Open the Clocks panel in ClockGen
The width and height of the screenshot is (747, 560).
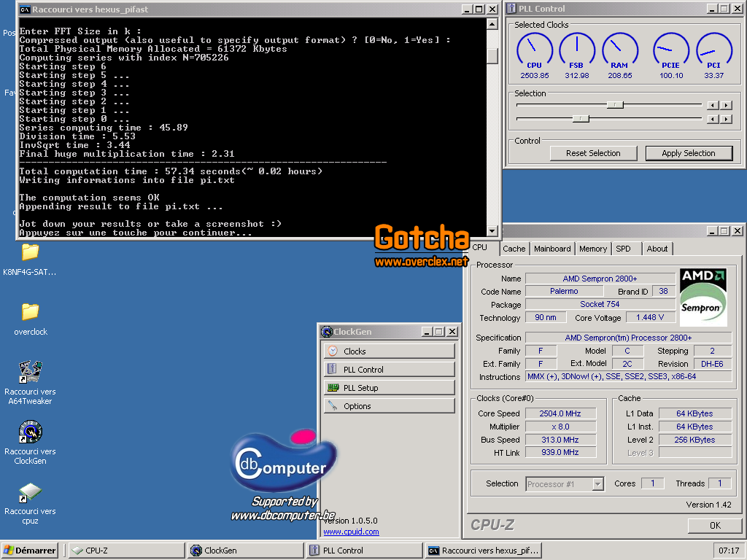click(390, 351)
